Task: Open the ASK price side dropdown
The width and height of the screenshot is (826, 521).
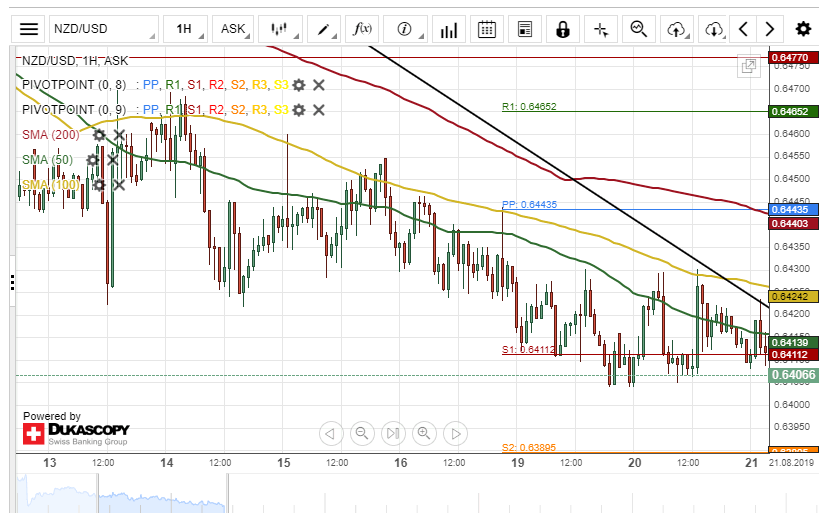Action: pos(236,29)
